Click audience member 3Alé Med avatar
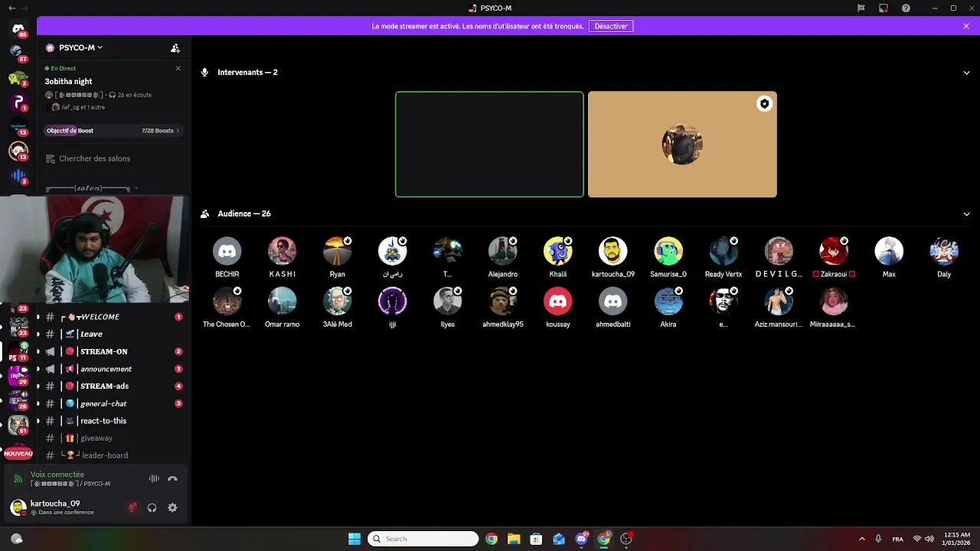This screenshot has height=551, width=980. (338, 302)
